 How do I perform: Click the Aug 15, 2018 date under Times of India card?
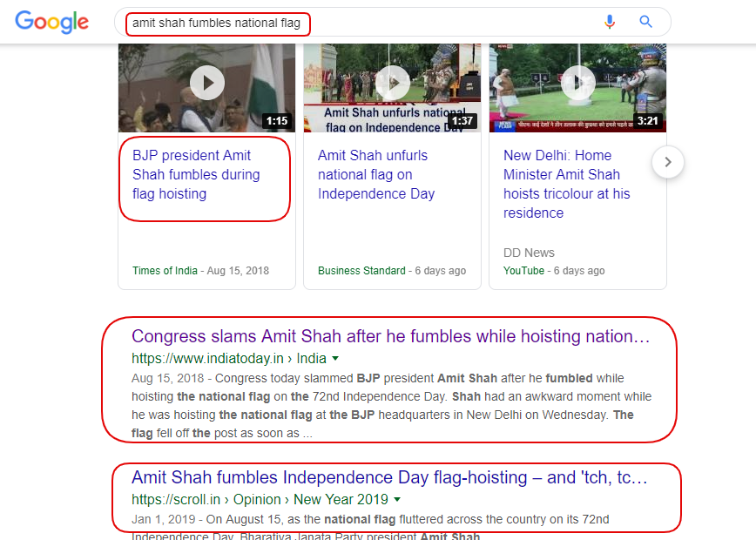[238, 271]
